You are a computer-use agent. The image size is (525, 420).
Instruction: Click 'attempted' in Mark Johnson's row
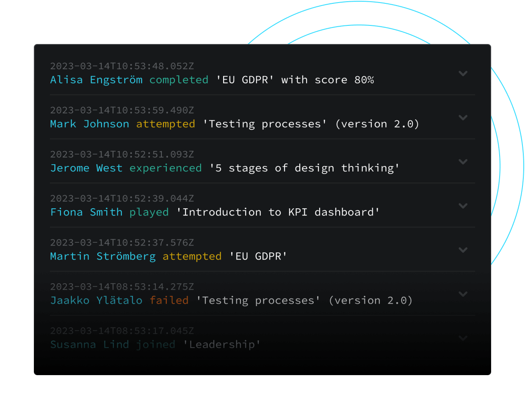coord(166,124)
